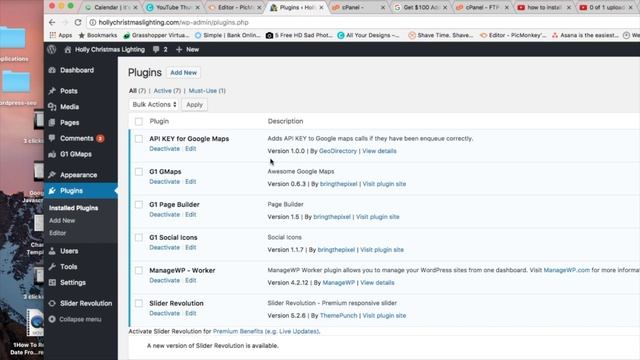
Task: Open the Grasshopper Virtual bookmark
Action: 156,36
